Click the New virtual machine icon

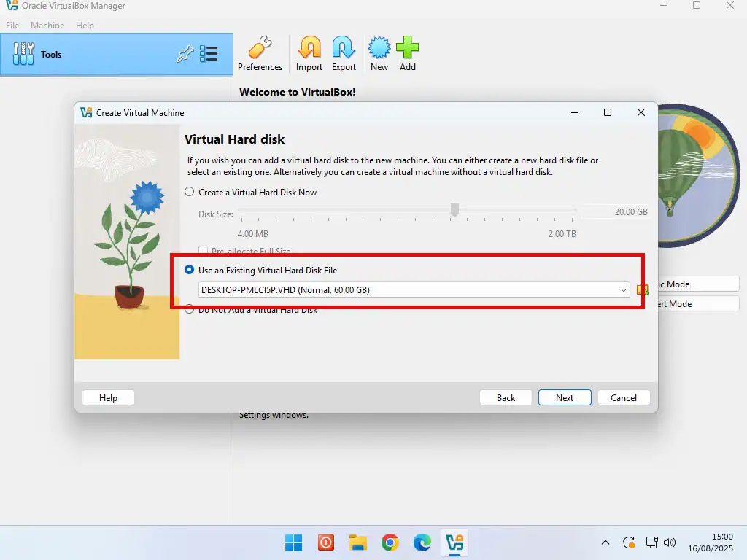coord(379,49)
